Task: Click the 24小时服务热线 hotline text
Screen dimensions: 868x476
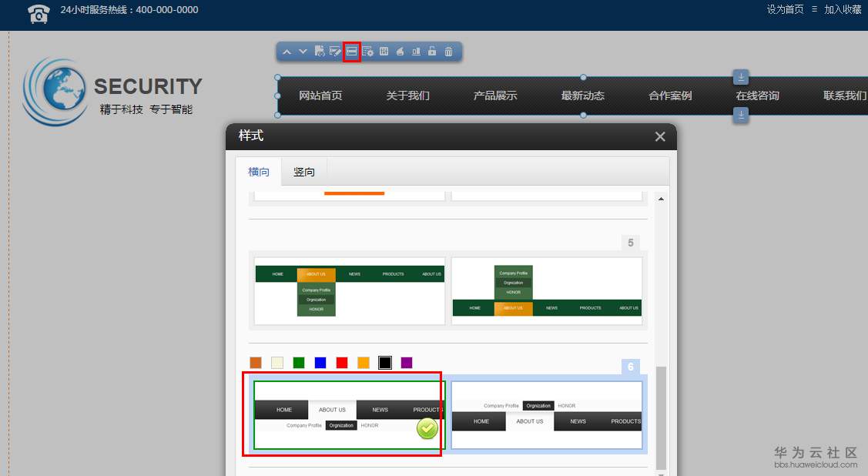Action: (129, 10)
